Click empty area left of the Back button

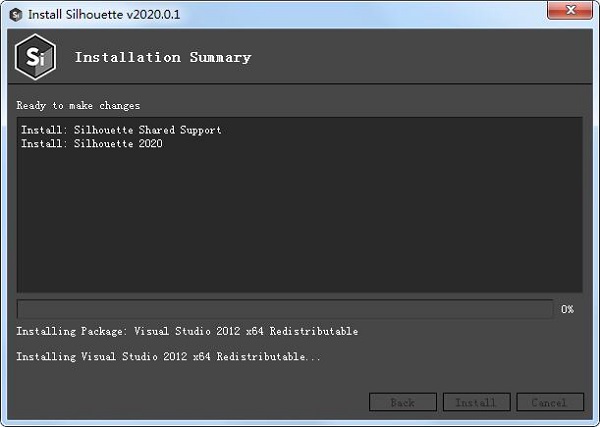(x=191, y=402)
